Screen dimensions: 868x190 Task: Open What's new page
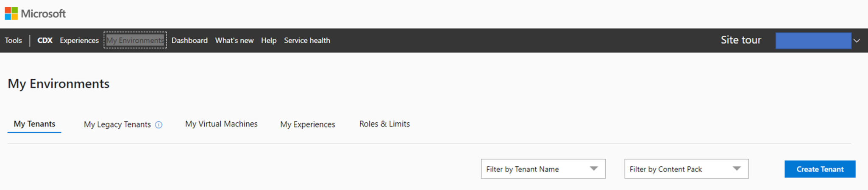234,41
